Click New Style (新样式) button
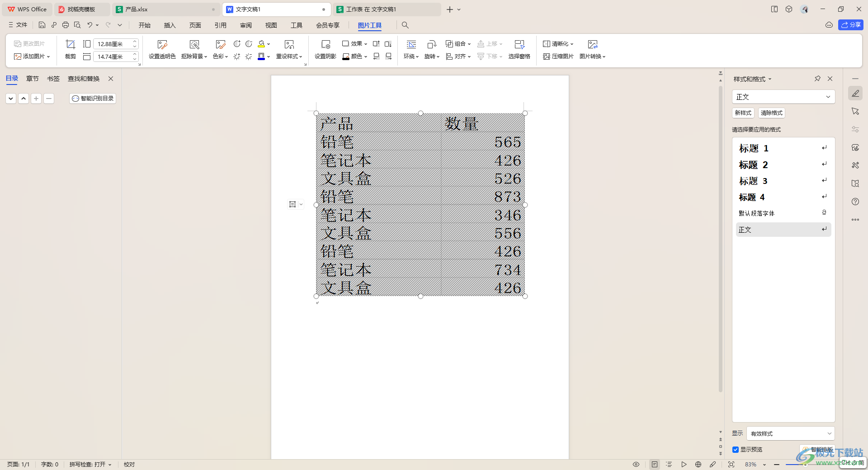 point(743,113)
